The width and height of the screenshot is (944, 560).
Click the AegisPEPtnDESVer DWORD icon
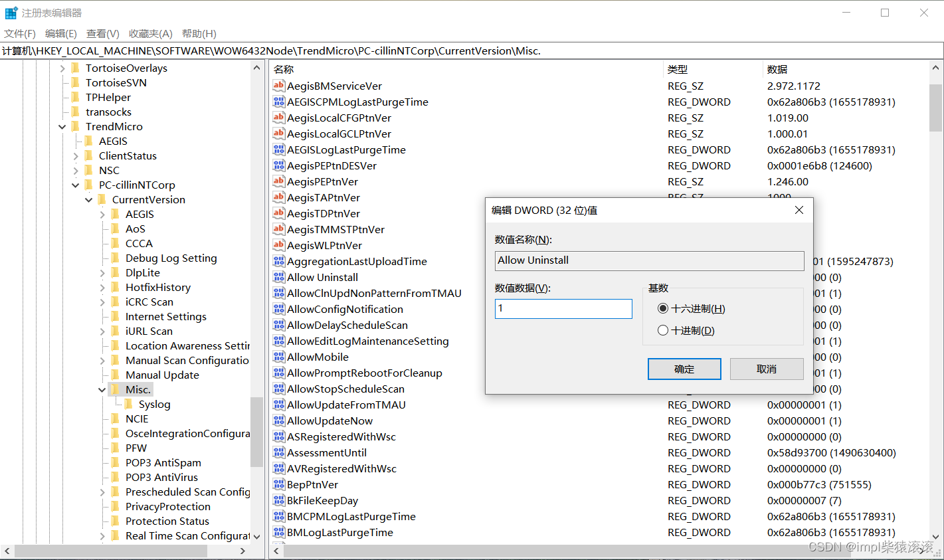[279, 165]
